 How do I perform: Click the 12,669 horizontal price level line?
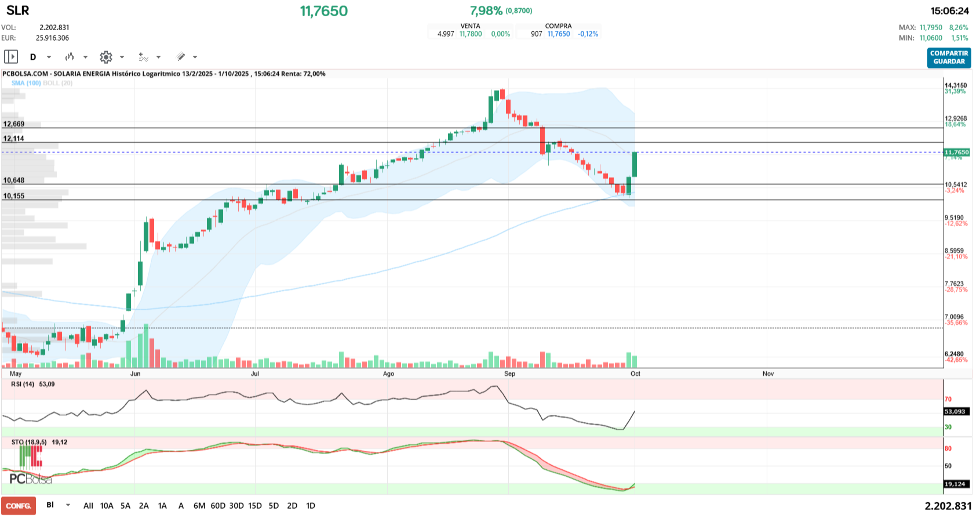464,128
